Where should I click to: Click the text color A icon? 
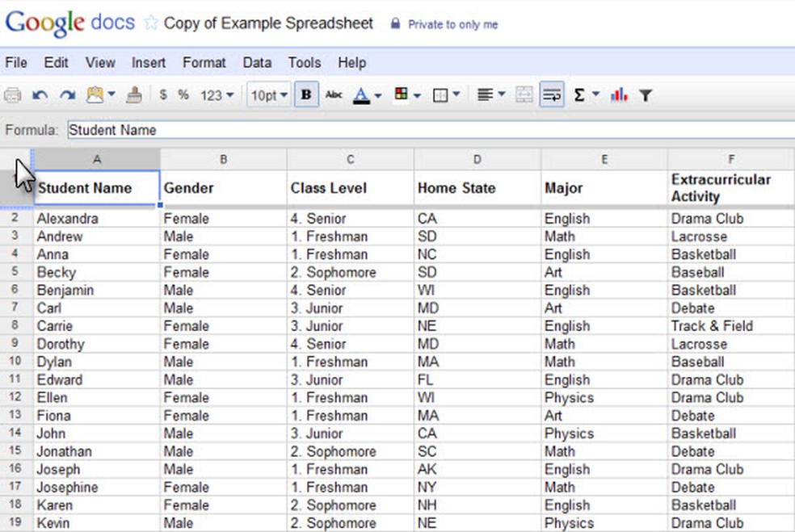[x=361, y=95]
